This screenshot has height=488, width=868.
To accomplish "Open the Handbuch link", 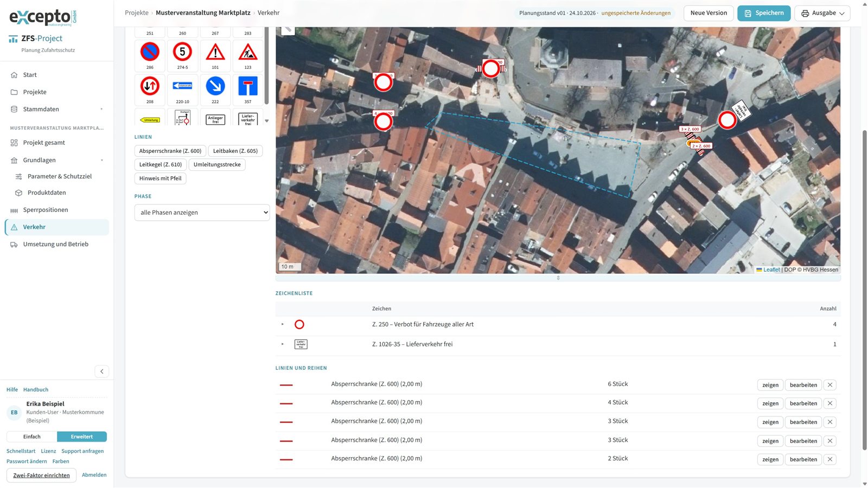I will click(36, 389).
